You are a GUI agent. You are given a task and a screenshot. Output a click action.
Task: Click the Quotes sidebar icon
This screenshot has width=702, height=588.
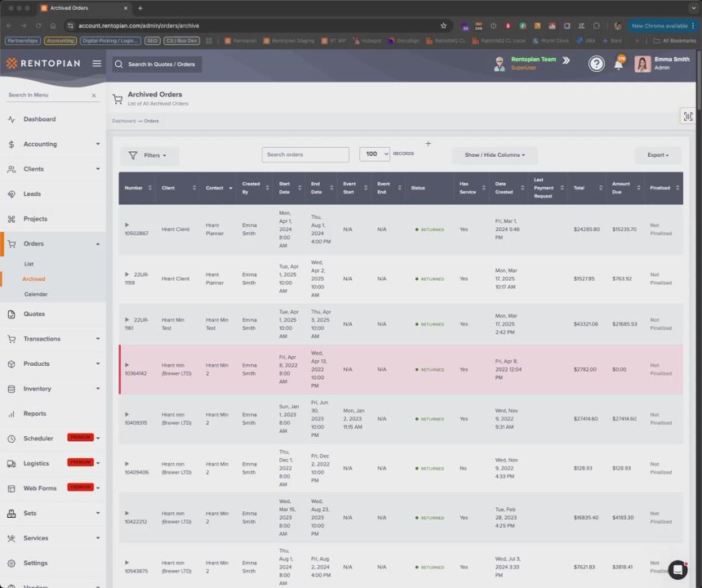pyautogui.click(x=11, y=314)
